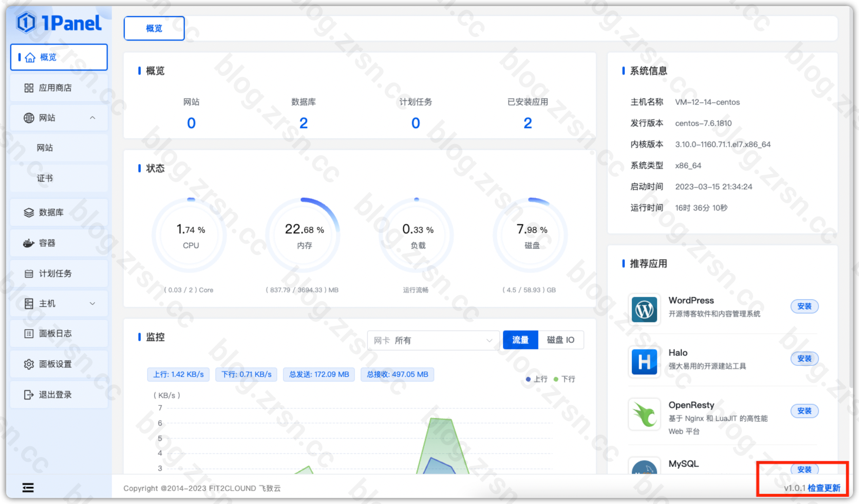The image size is (859, 504).
Task: Click the 磁盘 usage gauge
Action: (x=530, y=235)
